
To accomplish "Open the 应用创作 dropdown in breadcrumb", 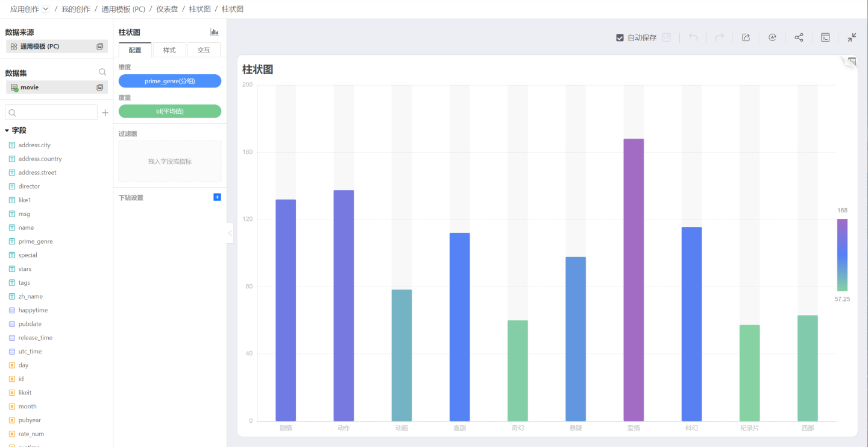I will (46, 9).
